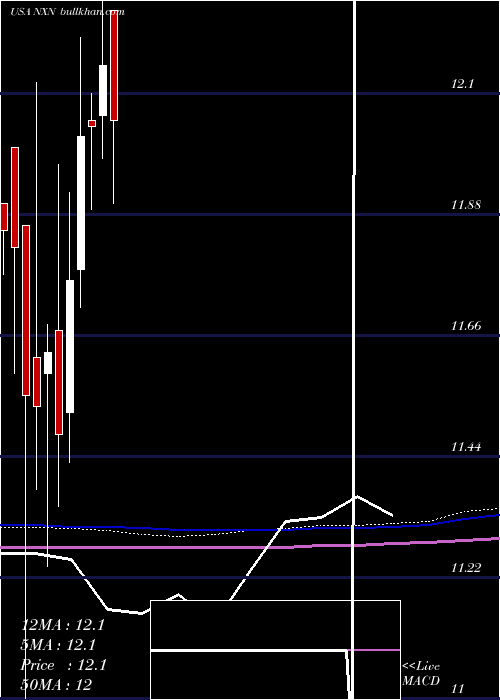Click inside the MACD inset panel

tap(275, 650)
